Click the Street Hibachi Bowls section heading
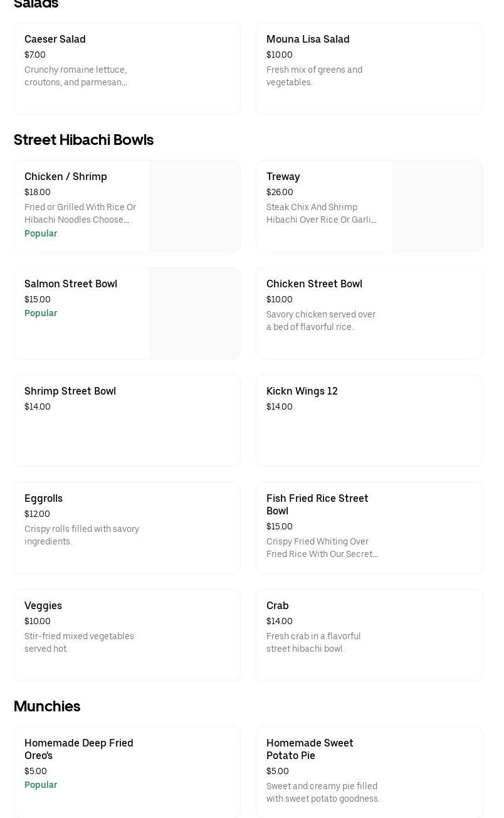Viewport: 504px width, 818px height. pyautogui.click(x=83, y=140)
